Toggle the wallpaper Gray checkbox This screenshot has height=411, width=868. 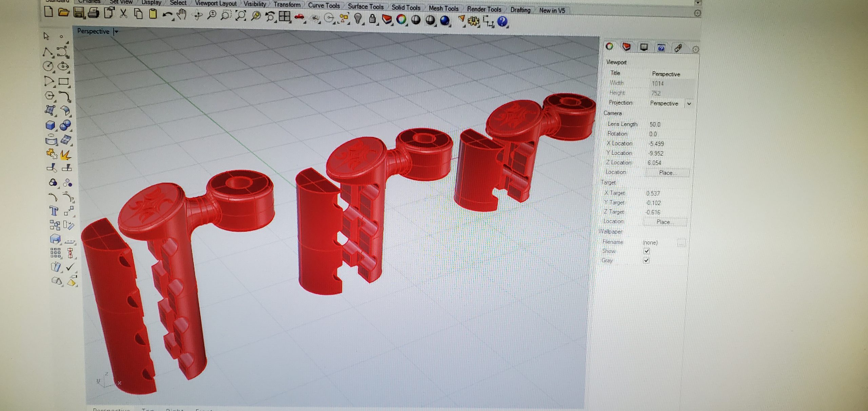pyautogui.click(x=646, y=260)
